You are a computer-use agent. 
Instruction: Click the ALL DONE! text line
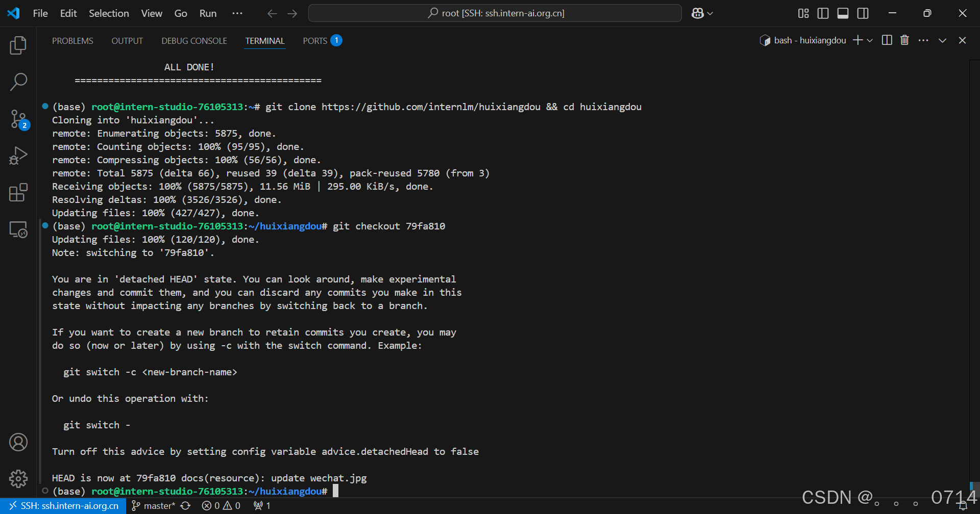pos(189,67)
